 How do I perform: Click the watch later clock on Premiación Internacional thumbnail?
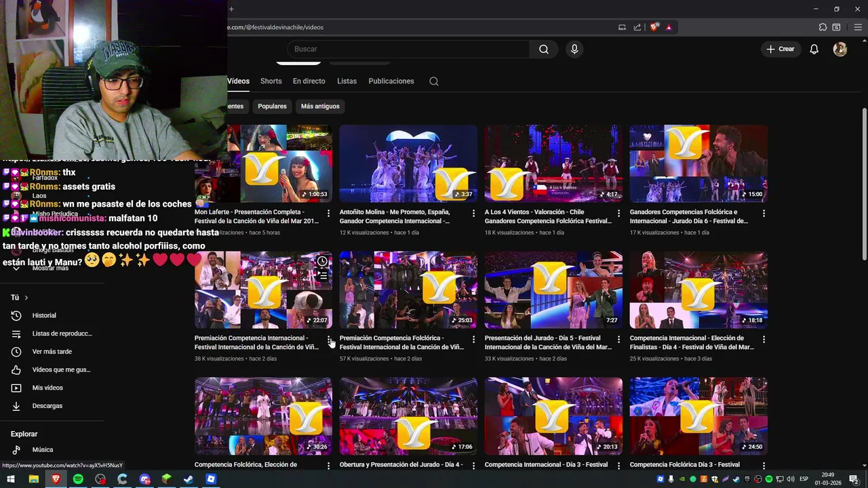point(323,261)
